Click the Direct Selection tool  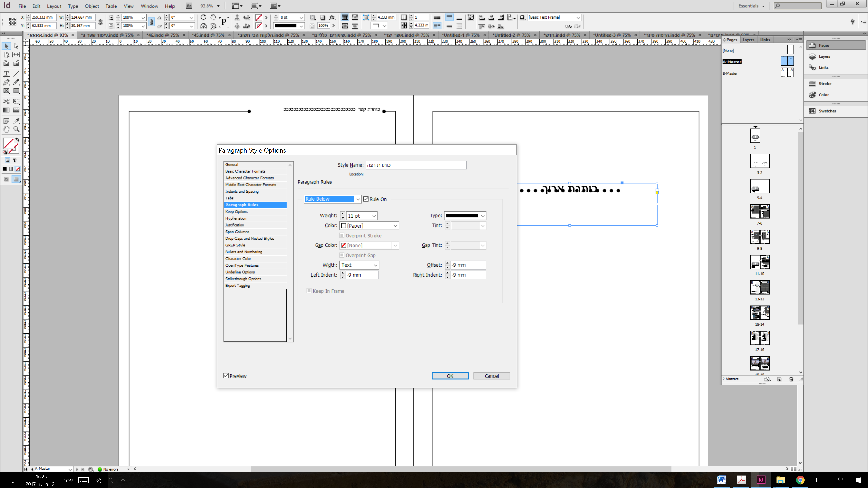[16, 46]
